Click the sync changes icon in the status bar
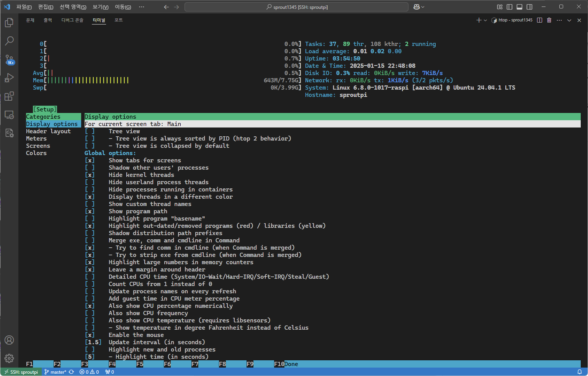 (71, 372)
